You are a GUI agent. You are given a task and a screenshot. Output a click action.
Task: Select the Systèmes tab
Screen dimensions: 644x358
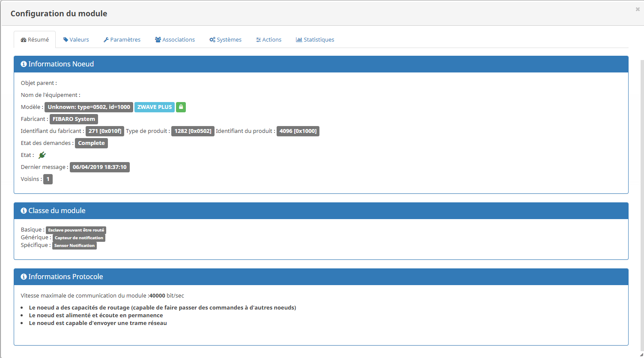[x=225, y=39]
